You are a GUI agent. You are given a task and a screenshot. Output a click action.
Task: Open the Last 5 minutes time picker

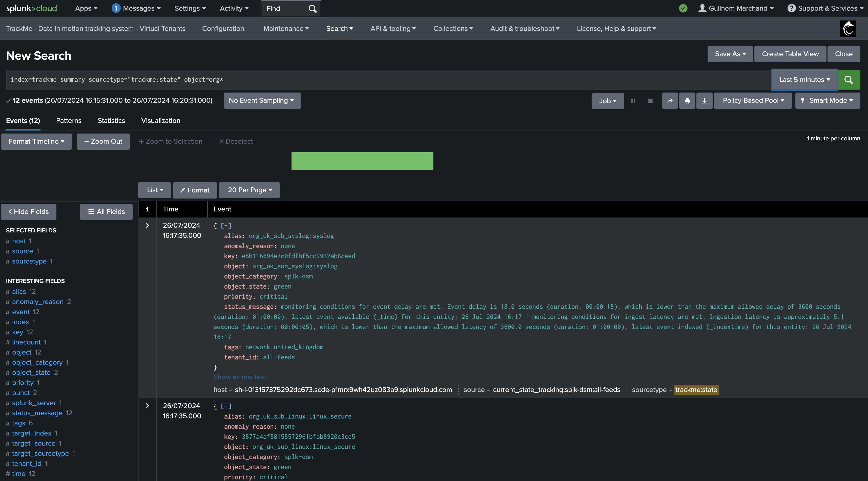click(804, 80)
